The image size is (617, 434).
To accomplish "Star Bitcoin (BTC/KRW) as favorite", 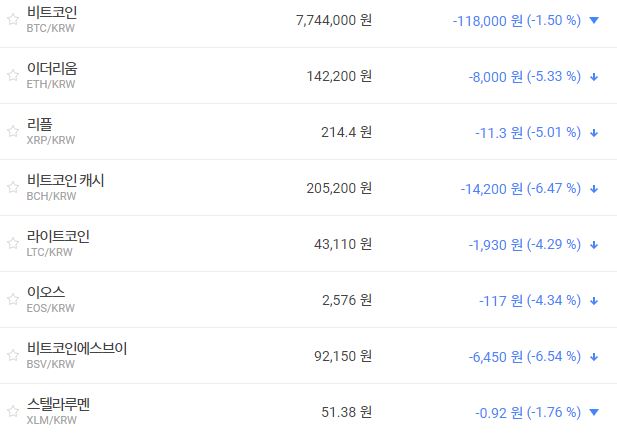I will point(12,20).
